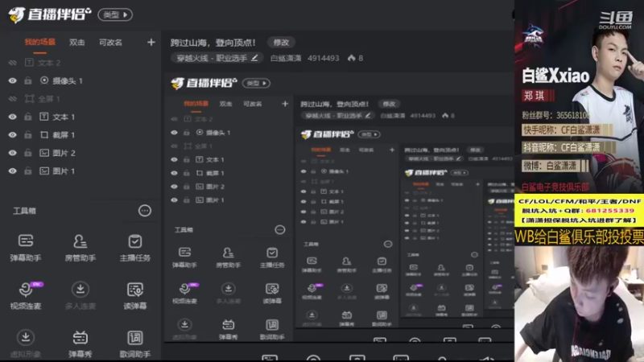Click the text-type icon of 文本 1
The image size is (644, 362).
point(44,117)
